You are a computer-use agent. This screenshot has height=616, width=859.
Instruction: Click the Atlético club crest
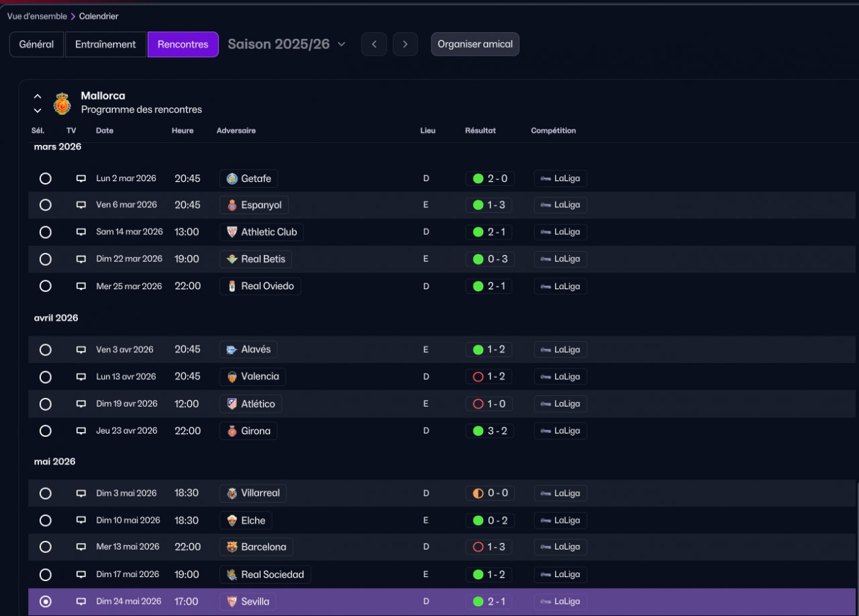232,404
